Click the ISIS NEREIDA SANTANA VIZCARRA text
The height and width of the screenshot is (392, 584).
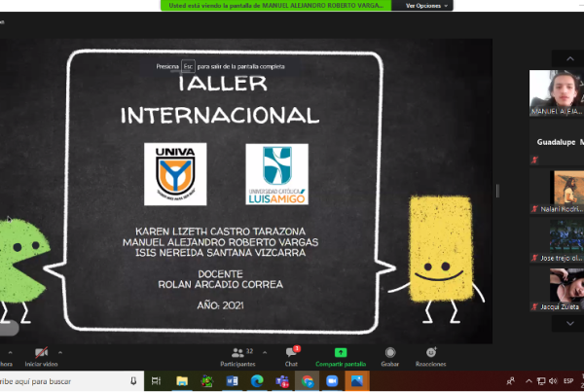pyautogui.click(x=220, y=253)
